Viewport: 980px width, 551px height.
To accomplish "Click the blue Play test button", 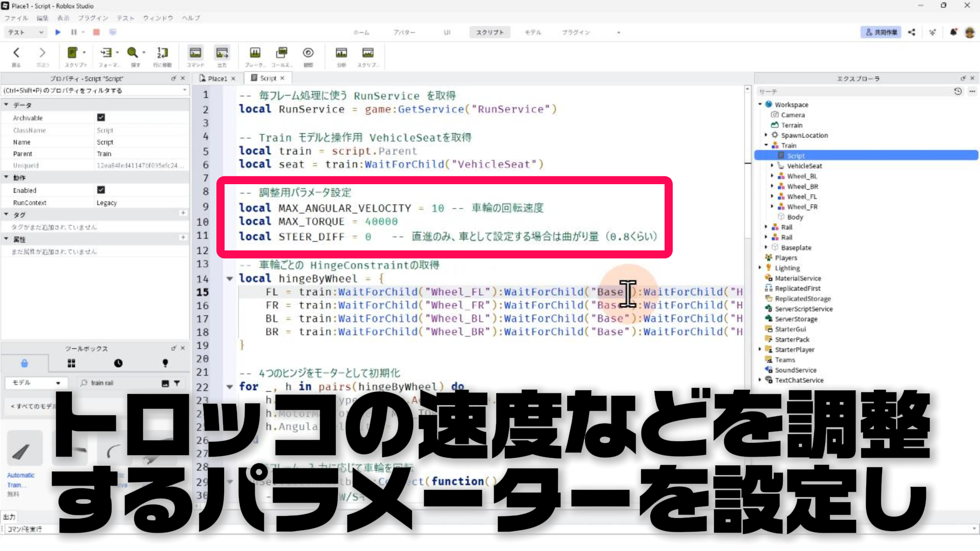I will (x=58, y=32).
